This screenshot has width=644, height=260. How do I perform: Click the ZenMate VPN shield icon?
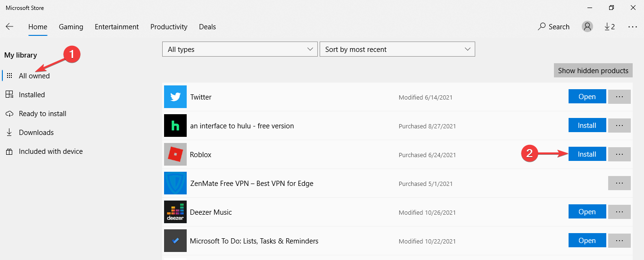click(175, 183)
